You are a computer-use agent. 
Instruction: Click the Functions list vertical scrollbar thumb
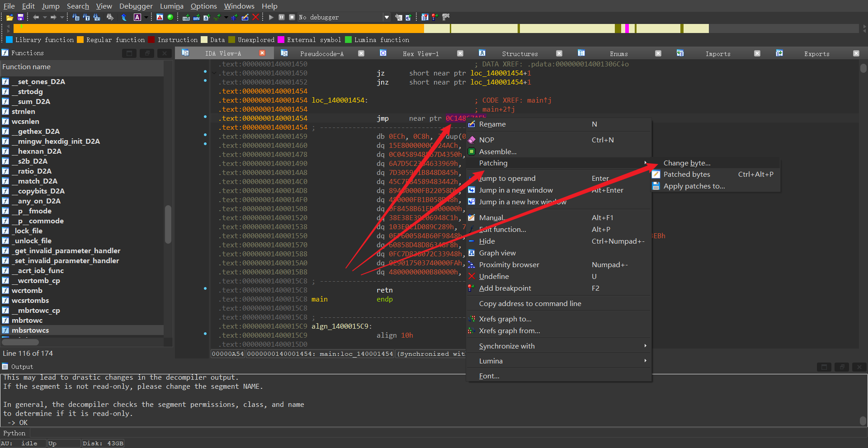point(168,224)
